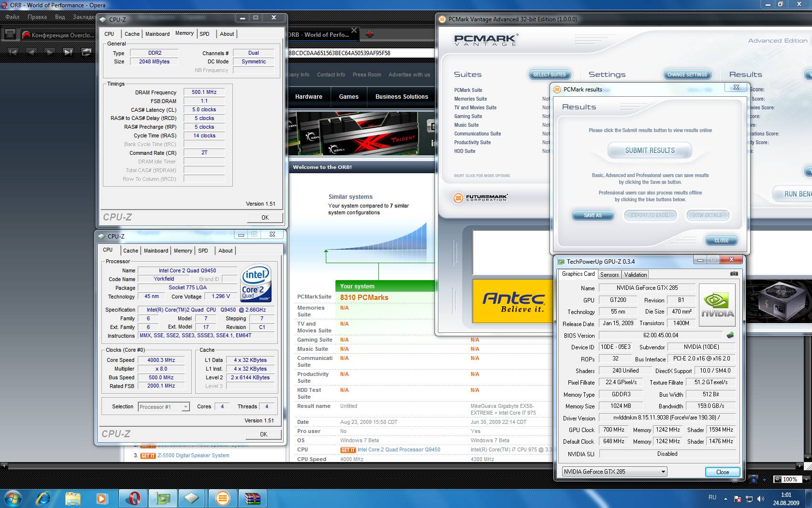Click Opera's panel toggle icon left of the tabs
The image size is (812, 508).
tap(9, 34)
